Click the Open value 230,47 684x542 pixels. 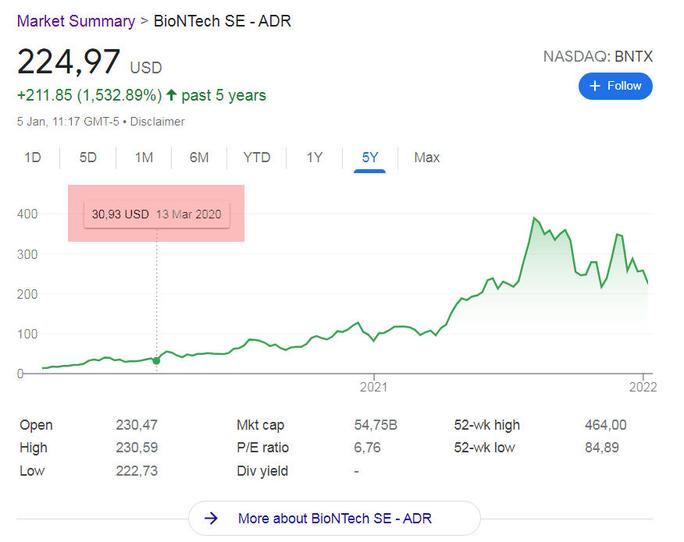click(137, 425)
